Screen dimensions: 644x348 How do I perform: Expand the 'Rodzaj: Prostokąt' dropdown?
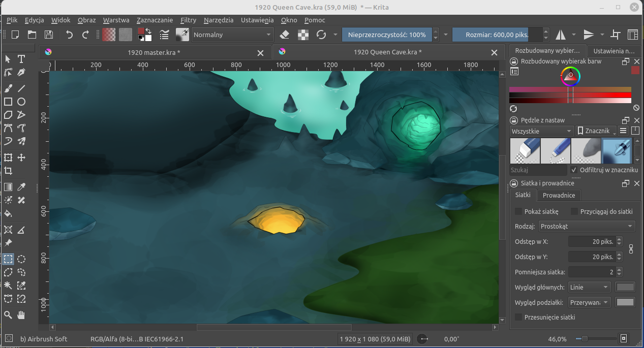[587, 226]
